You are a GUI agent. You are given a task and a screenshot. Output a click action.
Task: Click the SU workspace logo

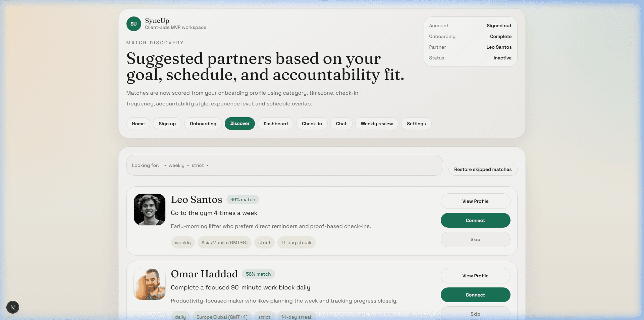click(133, 24)
